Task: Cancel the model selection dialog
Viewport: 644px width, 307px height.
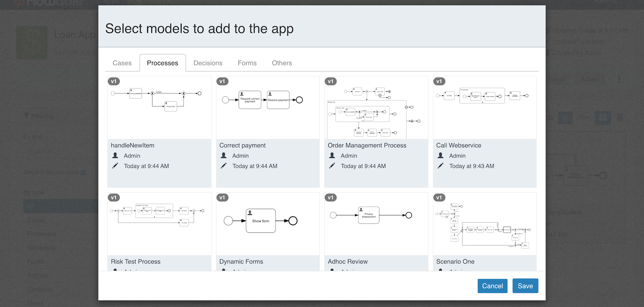Action: (492, 286)
